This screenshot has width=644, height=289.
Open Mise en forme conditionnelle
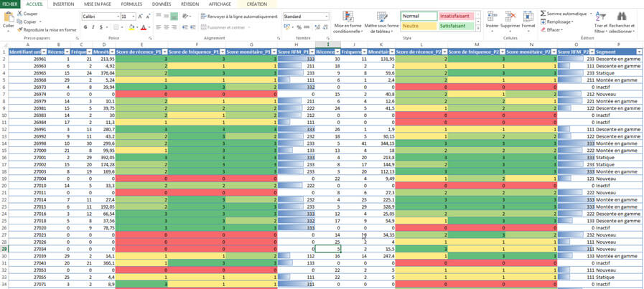click(x=347, y=22)
